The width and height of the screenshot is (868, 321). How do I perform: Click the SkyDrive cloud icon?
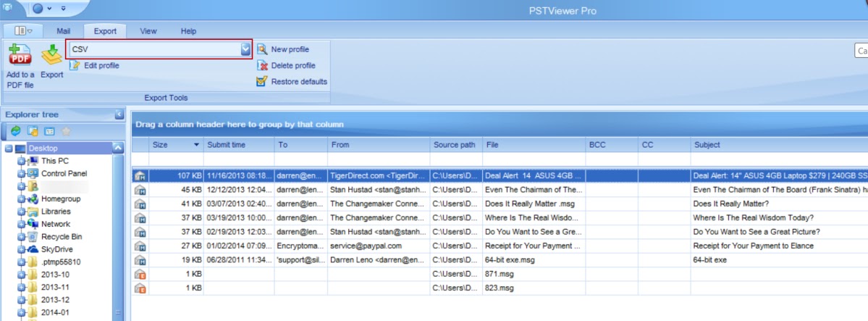click(33, 249)
